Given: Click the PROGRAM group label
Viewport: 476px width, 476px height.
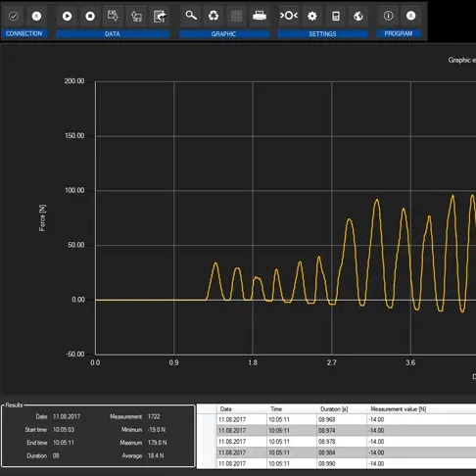Looking at the screenshot, I should 399,33.
